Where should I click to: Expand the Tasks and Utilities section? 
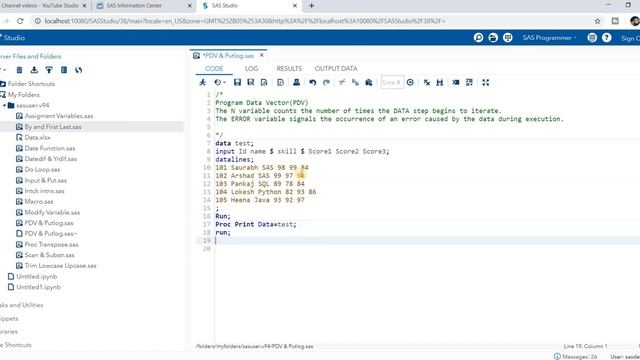21,305
